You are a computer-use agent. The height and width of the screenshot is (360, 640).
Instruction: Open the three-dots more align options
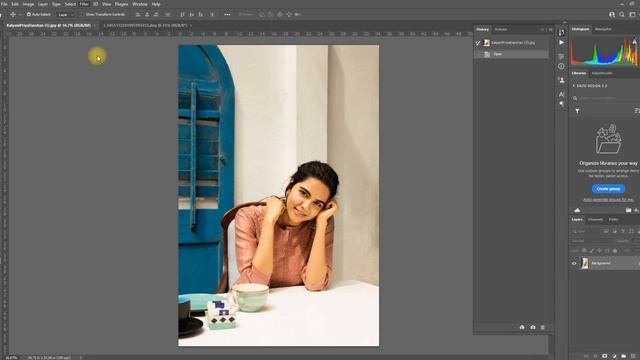tap(227, 14)
